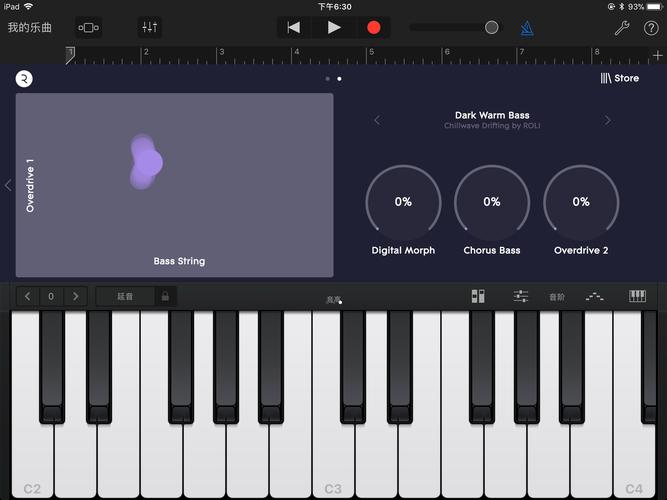Raise octave with right arrow
The image size is (667, 500).
pyautogui.click(x=76, y=296)
